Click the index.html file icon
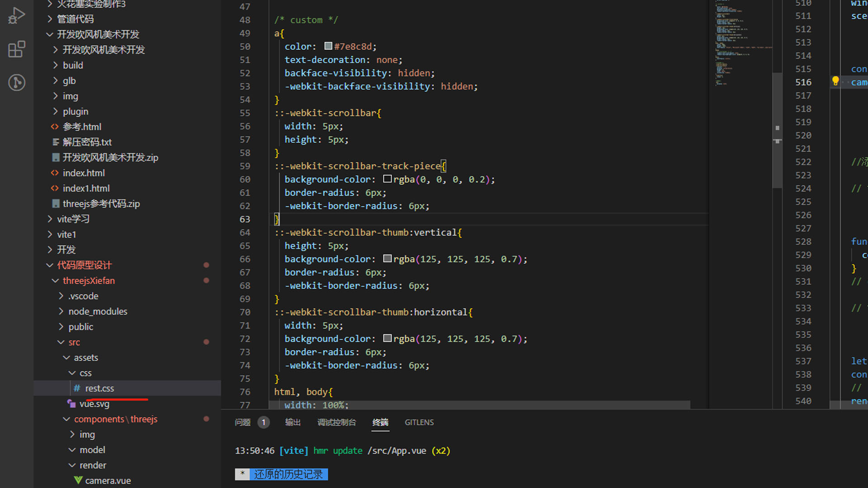The height and width of the screenshot is (488, 868). [x=55, y=173]
